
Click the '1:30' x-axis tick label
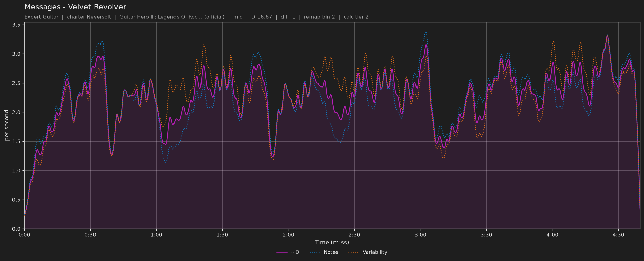[222, 235]
